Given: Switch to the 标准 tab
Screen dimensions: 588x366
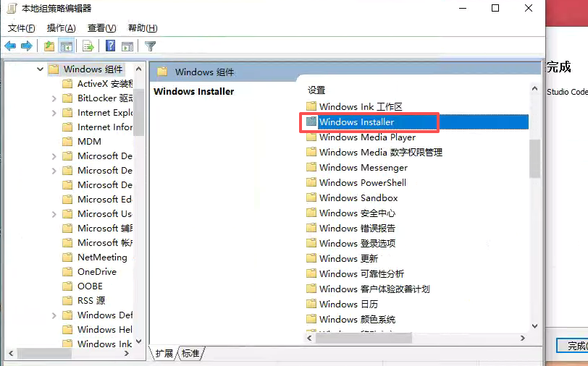Looking at the screenshot, I should coord(190,353).
